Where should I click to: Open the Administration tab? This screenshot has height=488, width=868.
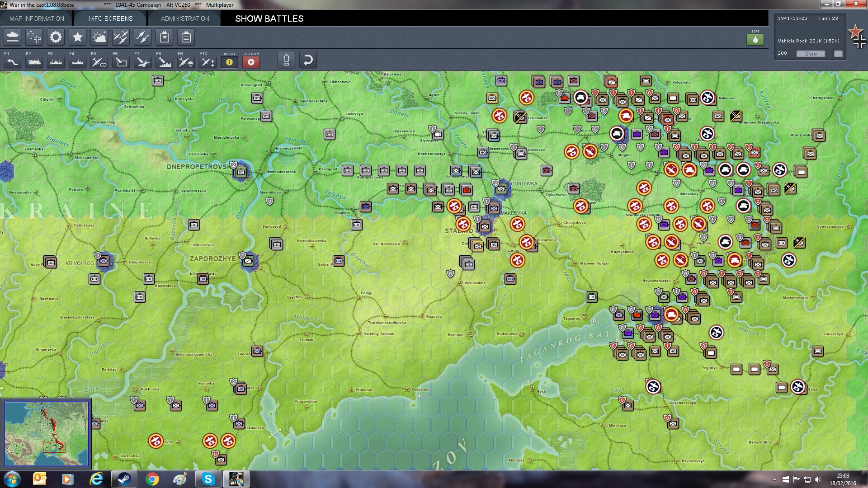(x=185, y=19)
